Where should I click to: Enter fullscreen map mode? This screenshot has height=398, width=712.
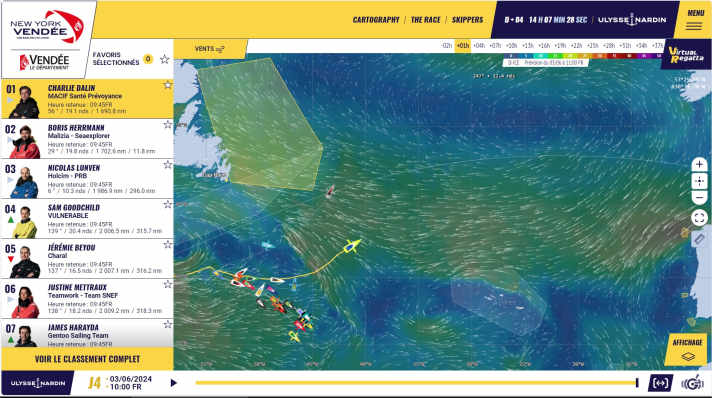point(699,218)
